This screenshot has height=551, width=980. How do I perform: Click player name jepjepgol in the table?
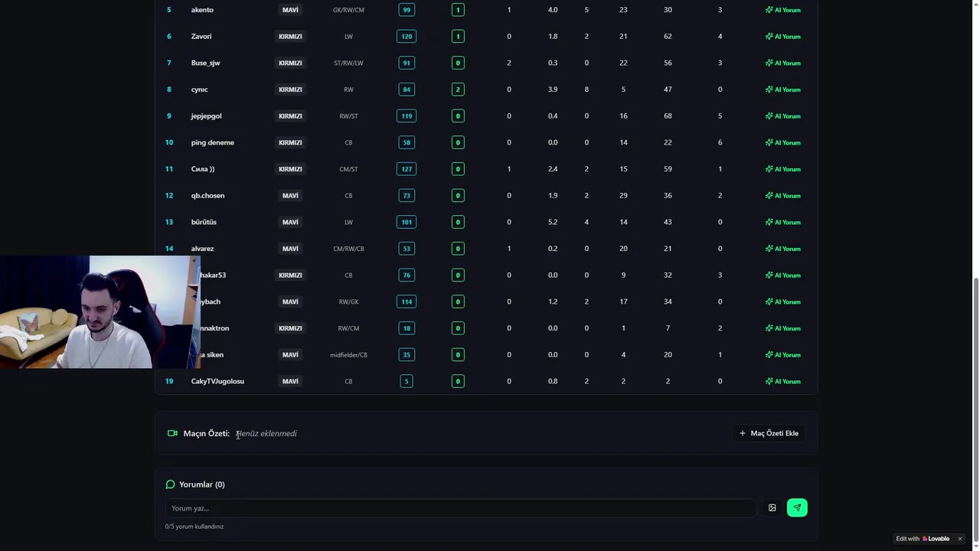(206, 116)
